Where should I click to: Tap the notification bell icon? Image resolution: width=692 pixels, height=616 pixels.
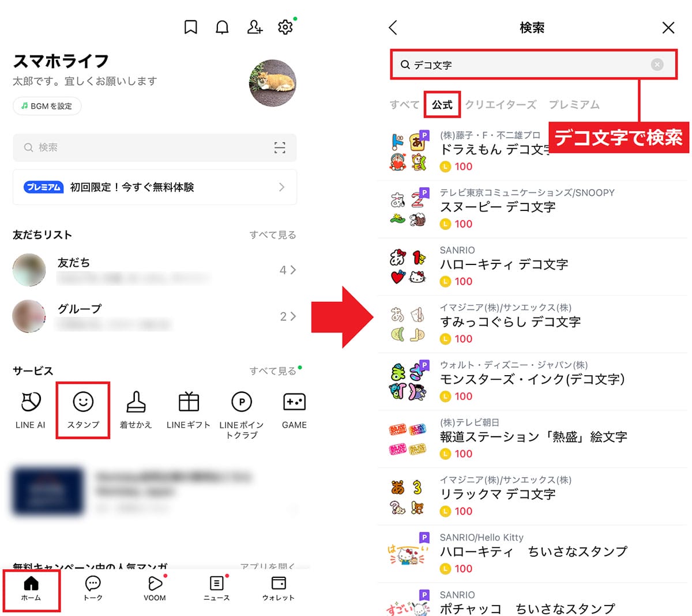[x=222, y=27]
